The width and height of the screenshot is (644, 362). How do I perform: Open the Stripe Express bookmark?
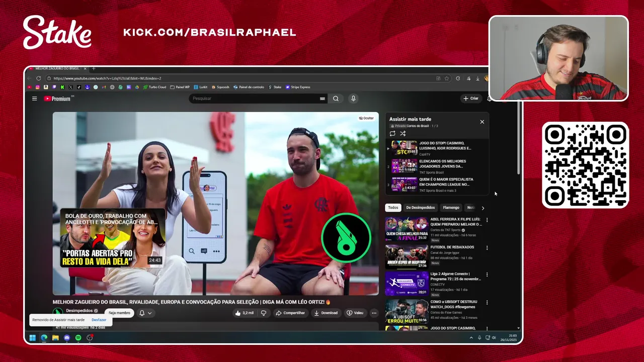pyautogui.click(x=298, y=87)
